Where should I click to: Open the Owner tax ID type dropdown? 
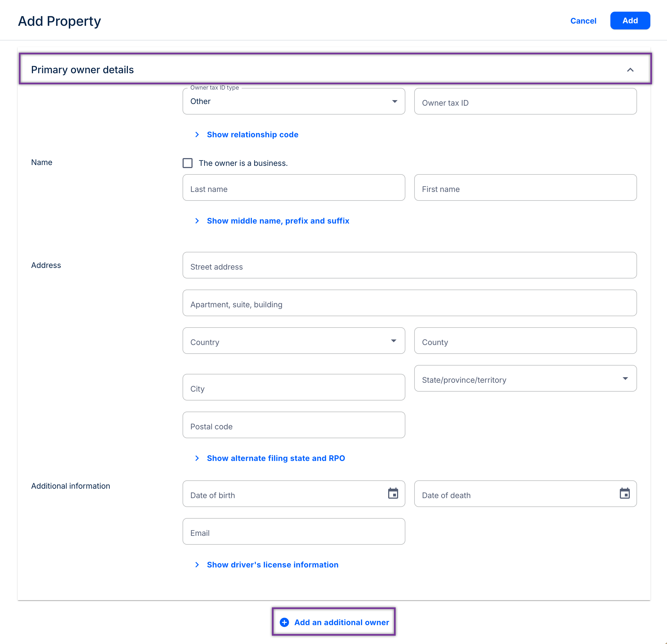[x=293, y=102]
